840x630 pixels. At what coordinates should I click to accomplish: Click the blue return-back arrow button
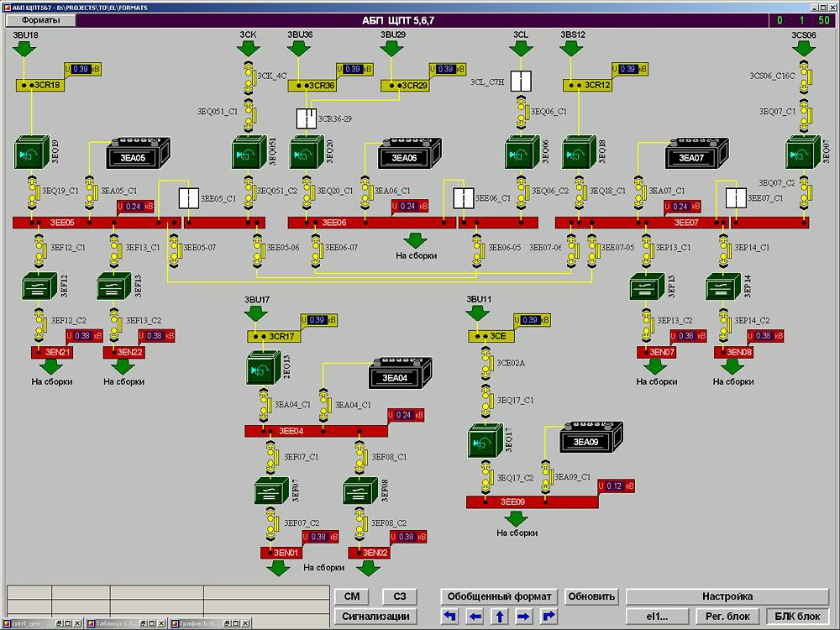click(450, 616)
